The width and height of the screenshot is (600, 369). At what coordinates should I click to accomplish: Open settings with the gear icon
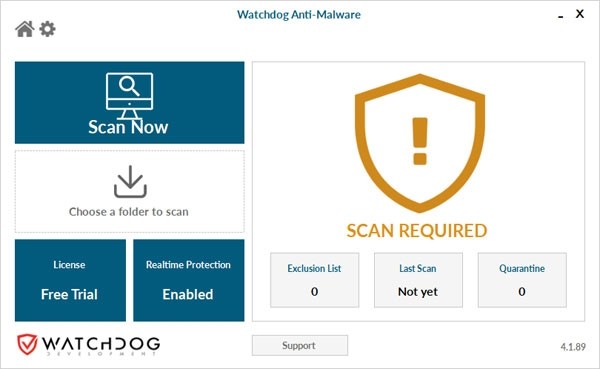tap(47, 29)
